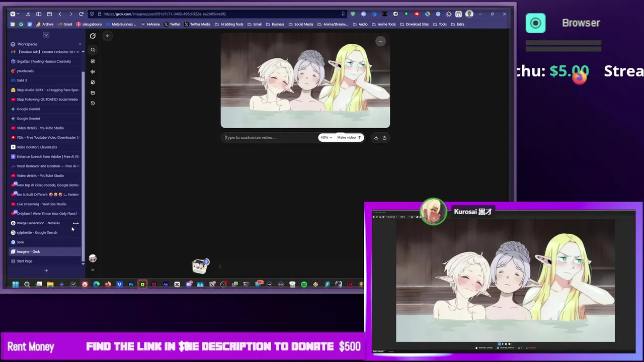Open Spotify from the taskbar
This screenshot has height=362, width=644.
[304, 285]
